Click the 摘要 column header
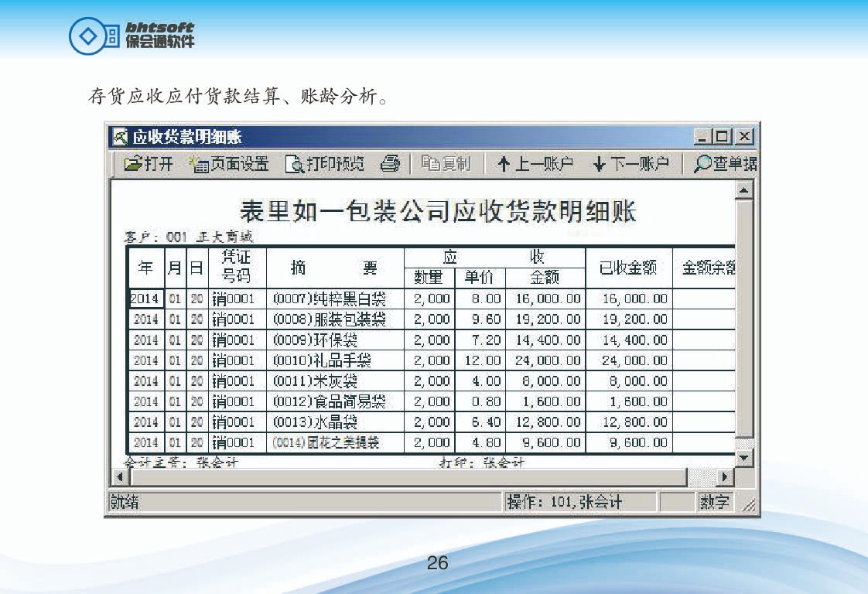 pyautogui.click(x=334, y=268)
